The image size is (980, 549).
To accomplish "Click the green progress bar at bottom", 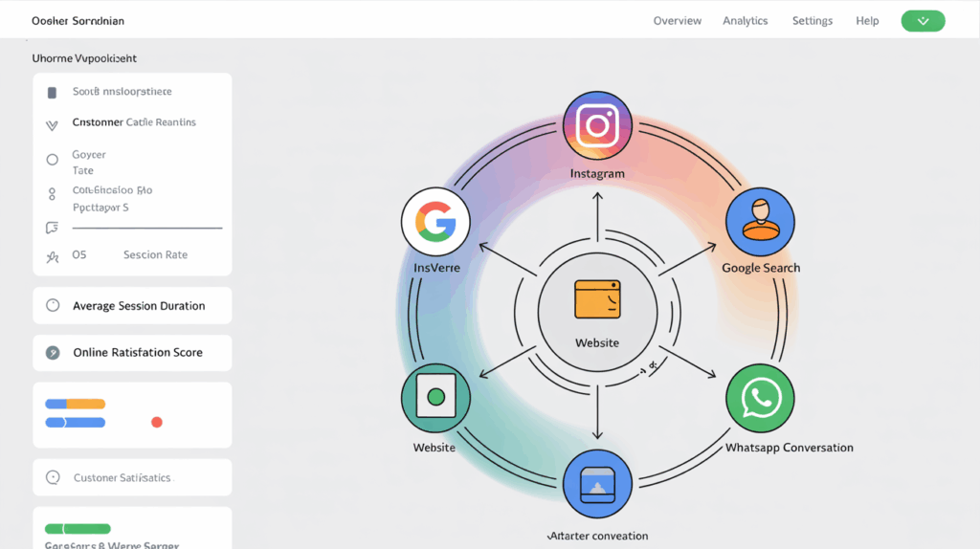I will tap(78, 528).
